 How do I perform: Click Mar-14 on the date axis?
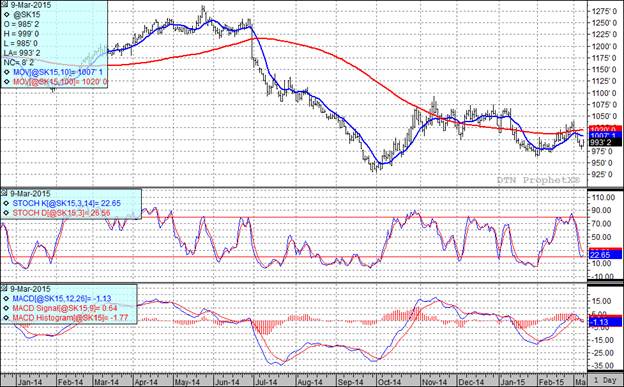[x=107, y=381]
